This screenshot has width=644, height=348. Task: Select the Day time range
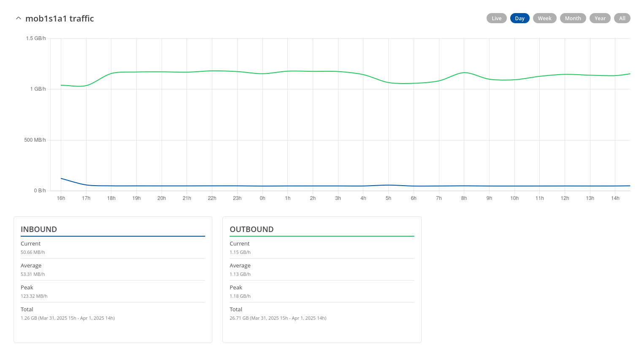point(520,18)
